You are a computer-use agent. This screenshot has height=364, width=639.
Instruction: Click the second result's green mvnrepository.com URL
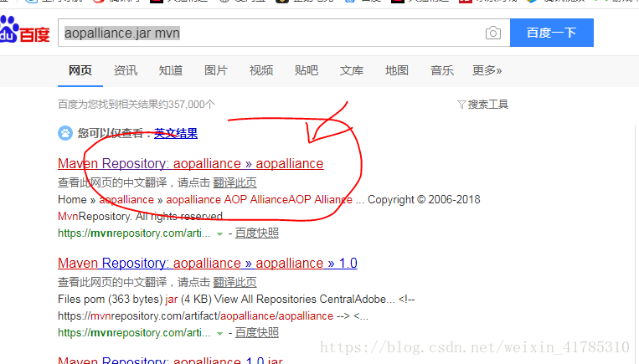click(x=134, y=333)
